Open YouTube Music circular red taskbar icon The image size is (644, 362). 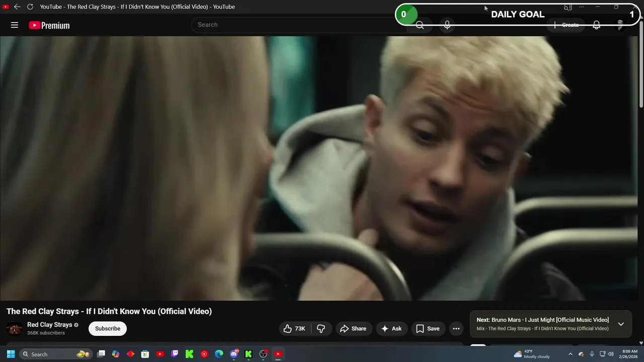pos(204,354)
